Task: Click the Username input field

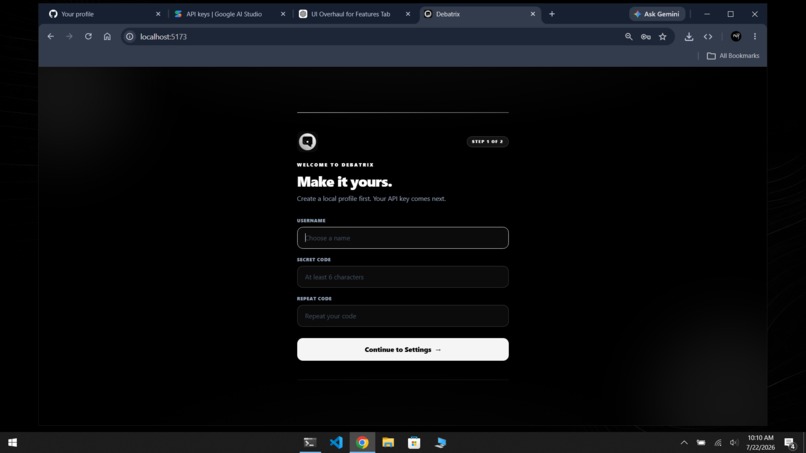Action: tap(402, 238)
